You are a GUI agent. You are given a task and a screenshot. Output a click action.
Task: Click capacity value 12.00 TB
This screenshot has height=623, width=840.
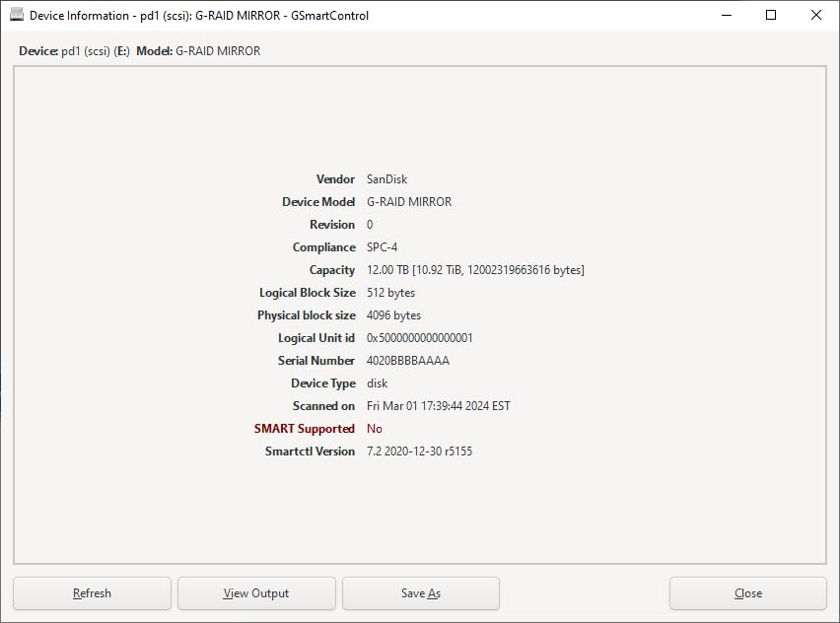476,270
